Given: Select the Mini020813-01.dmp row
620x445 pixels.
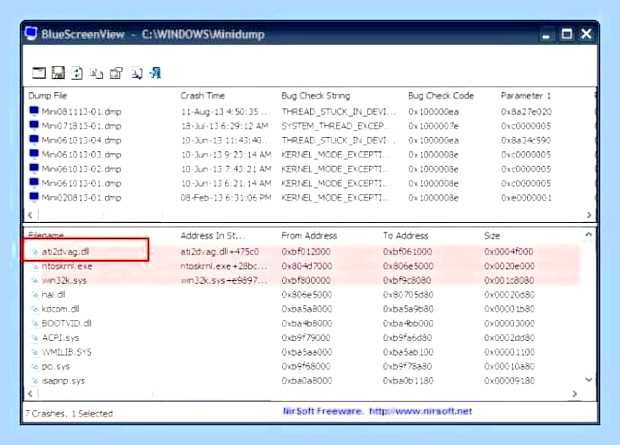Looking at the screenshot, I should (310, 197).
